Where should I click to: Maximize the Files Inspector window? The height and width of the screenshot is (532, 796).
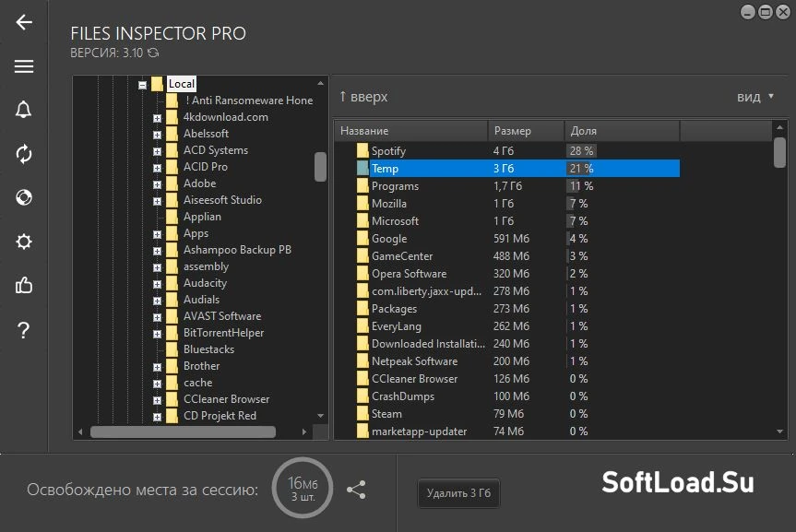[765, 12]
